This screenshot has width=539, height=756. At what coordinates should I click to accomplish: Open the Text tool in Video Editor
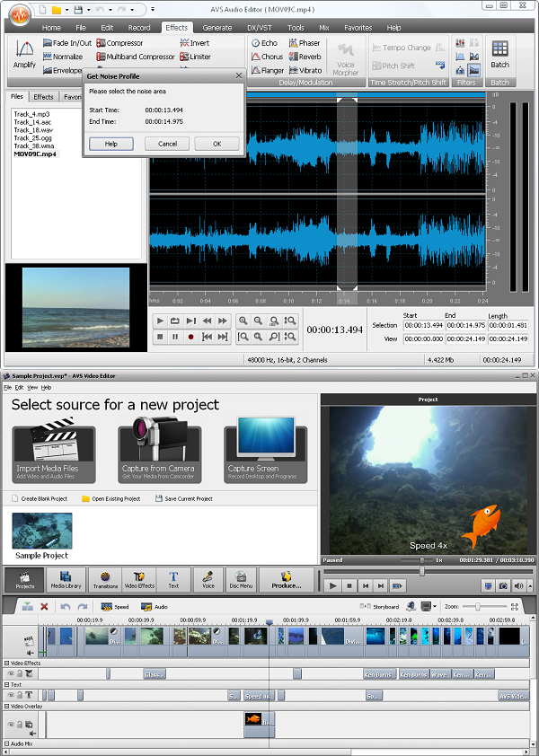tap(173, 579)
